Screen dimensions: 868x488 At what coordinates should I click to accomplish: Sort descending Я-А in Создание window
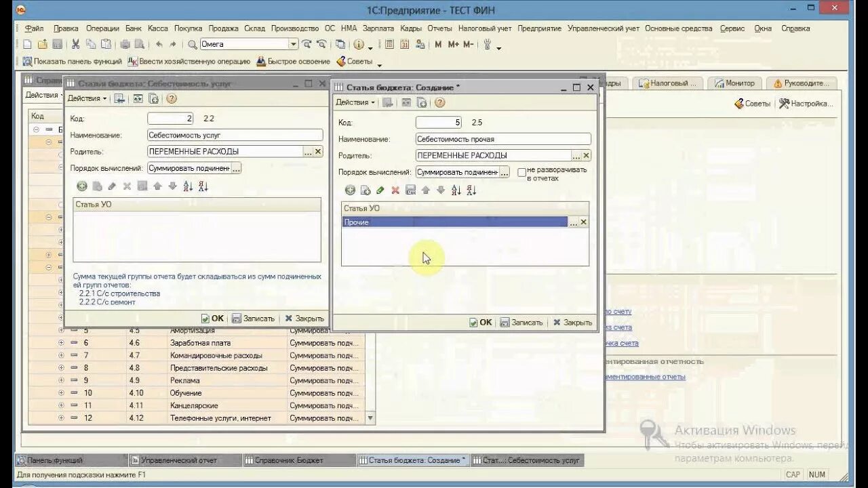[471, 190]
